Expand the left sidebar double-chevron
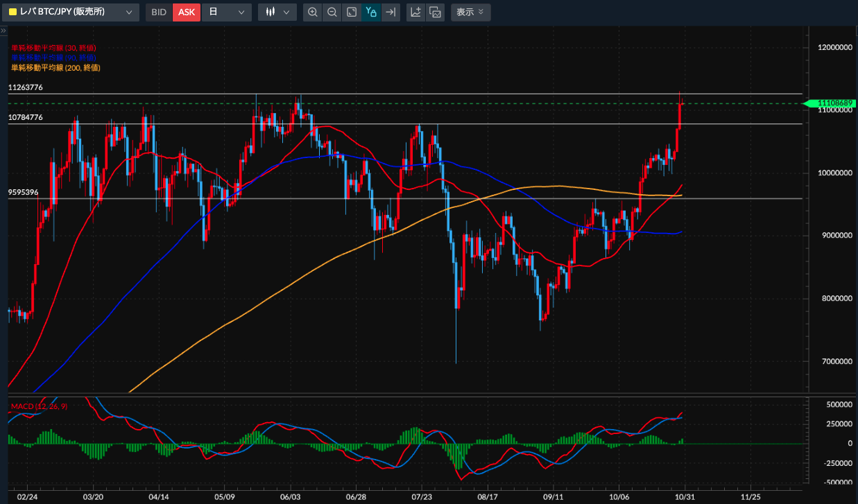This screenshot has height=504, width=858. [x=3, y=31]
